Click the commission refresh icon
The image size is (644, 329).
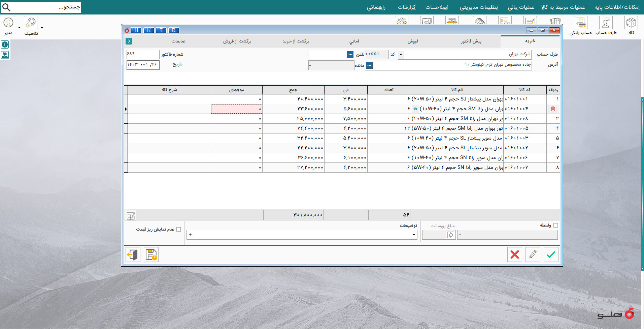pyautogui.click(x=451, y=235)
